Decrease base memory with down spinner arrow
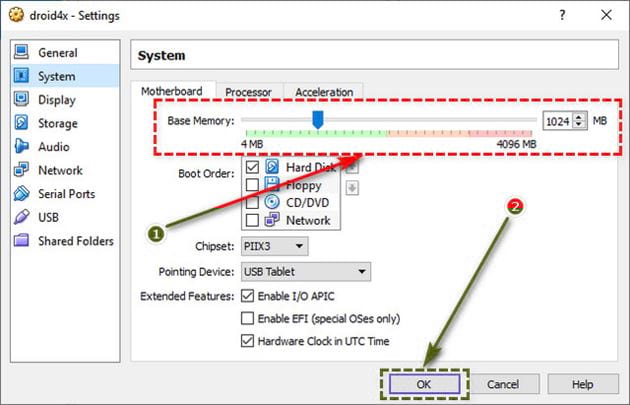 point(579,124)
